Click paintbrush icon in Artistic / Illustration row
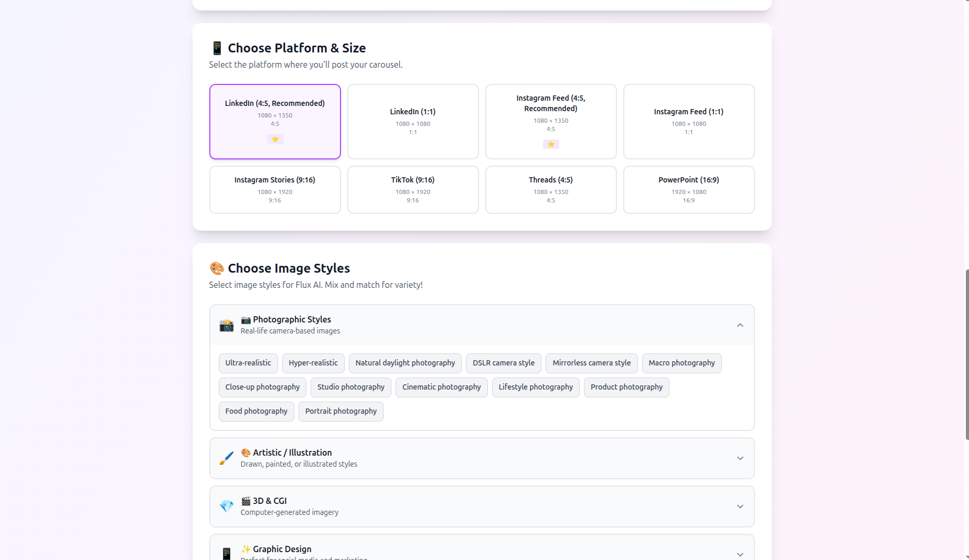Viewport: 969px width, 560px height. pyautogui.click(x=226, y=458)
